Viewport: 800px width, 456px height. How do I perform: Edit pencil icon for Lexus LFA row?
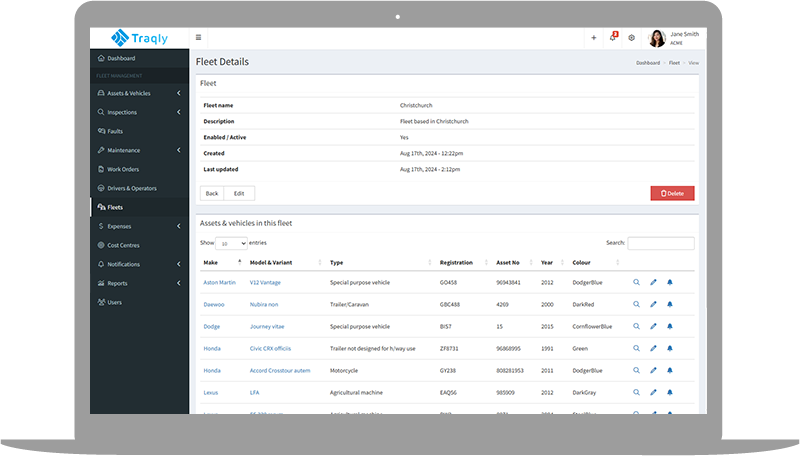tap(653, 392)
